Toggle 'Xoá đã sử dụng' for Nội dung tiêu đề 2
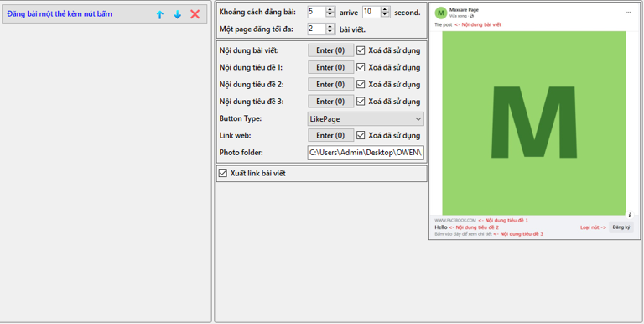Image resolution: width=644 pixels, height=324 pixels. 361,84
